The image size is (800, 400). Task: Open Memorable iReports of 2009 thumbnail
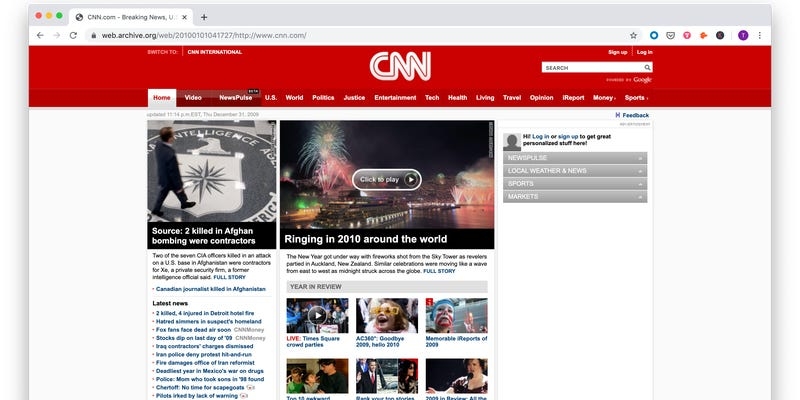[x=457, y=315]
